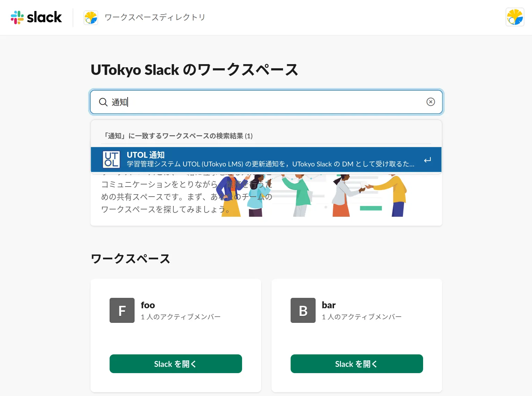Click the search results count header
This screenshot has height=396, width=532.
[178, 136]
